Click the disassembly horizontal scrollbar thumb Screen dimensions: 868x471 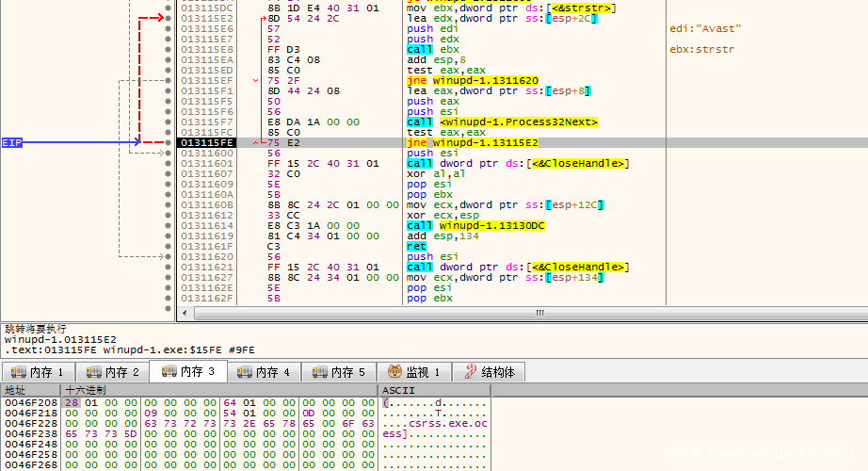click(x=539, y=313)
